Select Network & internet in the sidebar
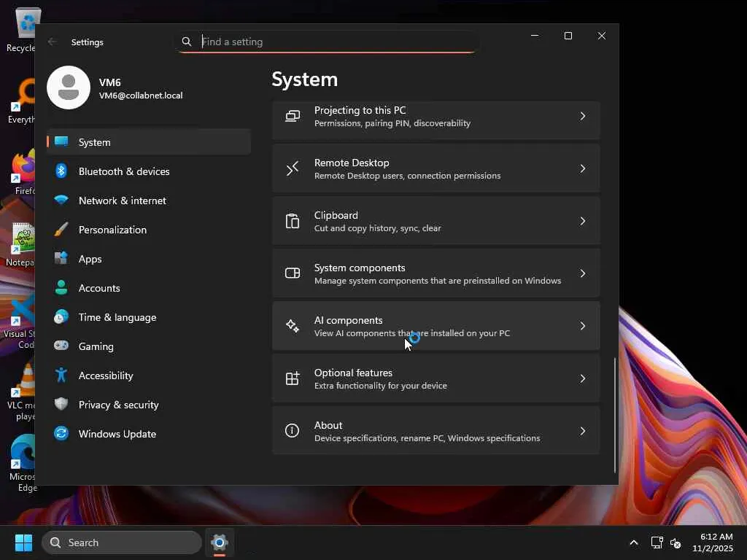Image resolution: width=747 pixels, height=560 pixels. [x=149, y=201]
